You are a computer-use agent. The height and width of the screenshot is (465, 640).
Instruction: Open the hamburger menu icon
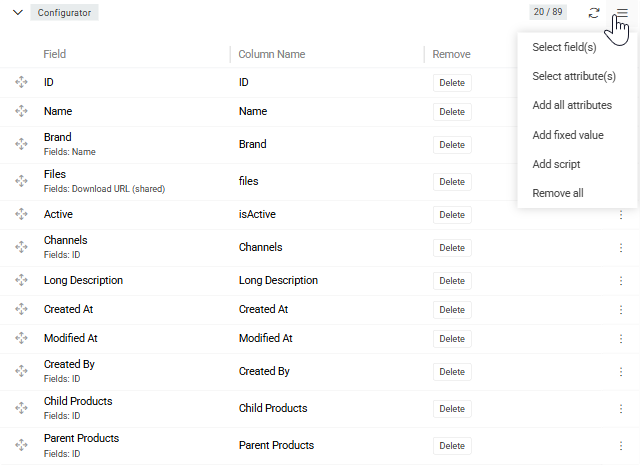(621, 13)
